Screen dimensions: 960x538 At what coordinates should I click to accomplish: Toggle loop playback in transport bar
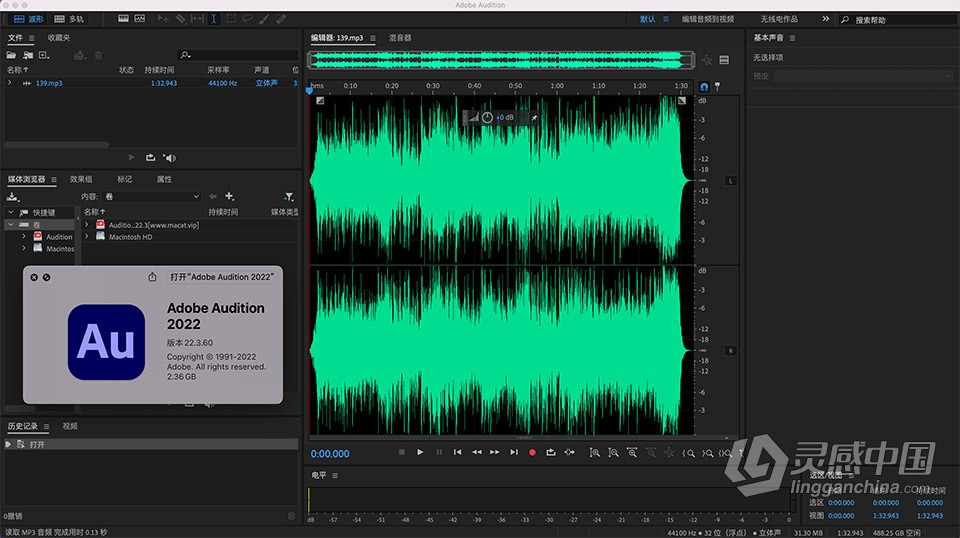point(551,452)
